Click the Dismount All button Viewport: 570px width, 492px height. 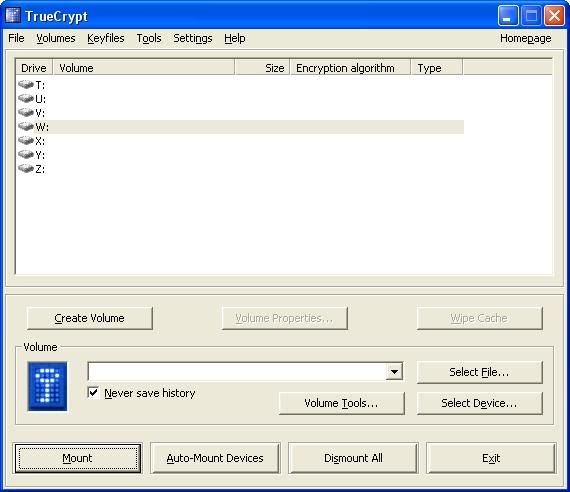tap(353, 458)
